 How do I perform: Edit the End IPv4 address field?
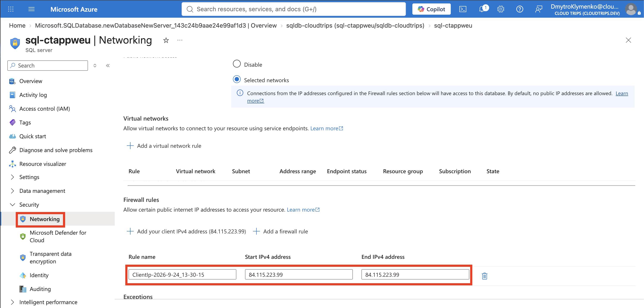click(415, 275)
